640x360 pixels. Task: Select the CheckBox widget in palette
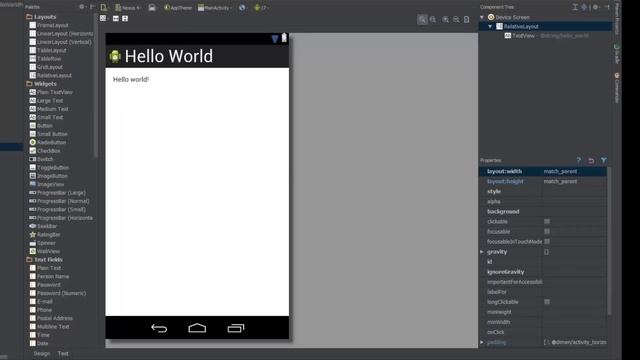click(45, 151)
